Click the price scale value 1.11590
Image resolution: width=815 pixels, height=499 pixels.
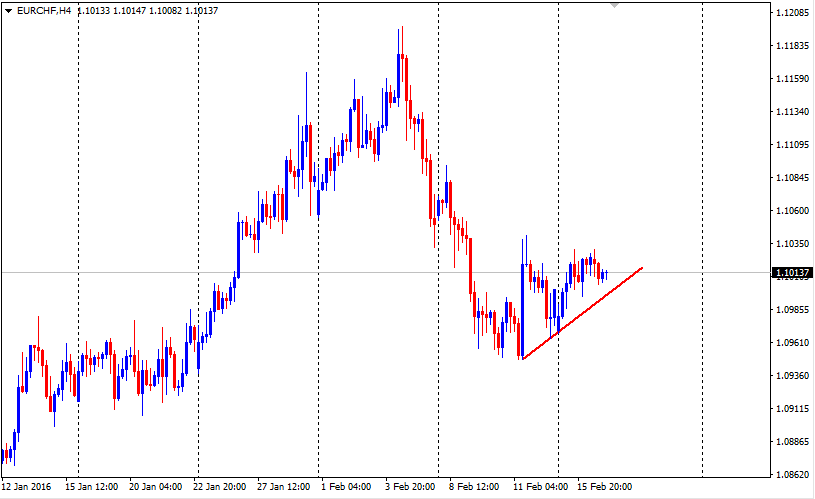(792, 78)
